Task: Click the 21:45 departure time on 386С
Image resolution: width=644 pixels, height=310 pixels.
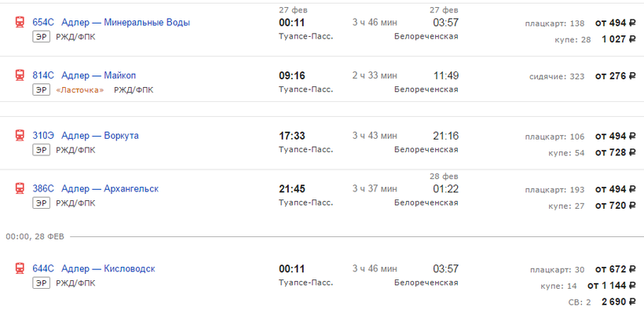Action: tap(292, 189)
